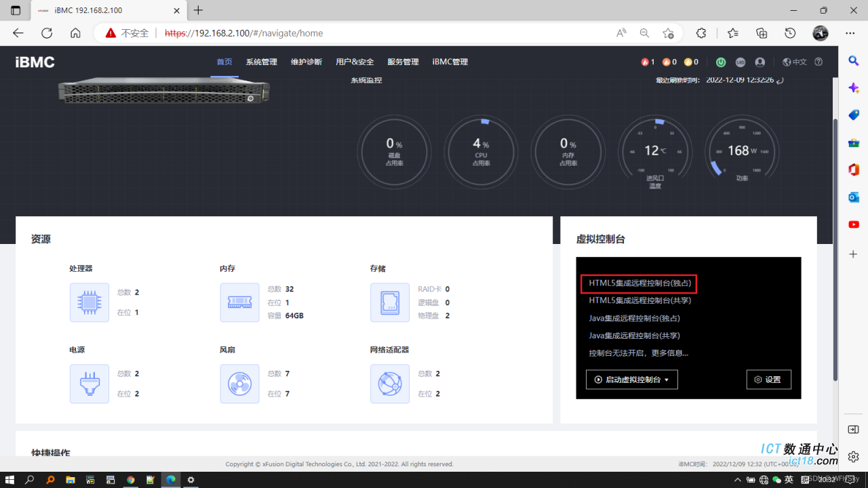Image resolution: width=868 pixels, height=488 pixels.
Task: Click the inlet temperature 12℃ gauge
Action: (x=655, y=152)
